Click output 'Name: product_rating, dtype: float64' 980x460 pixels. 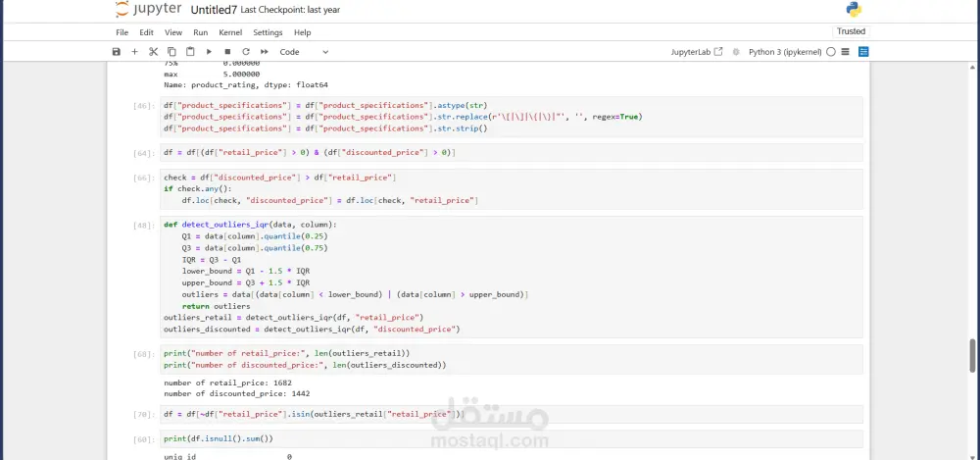(246, 85)
